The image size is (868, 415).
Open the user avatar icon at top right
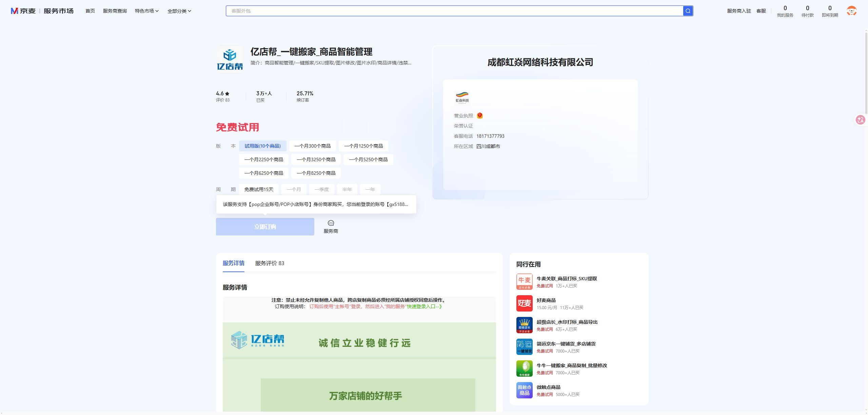(x=851, y=11)
